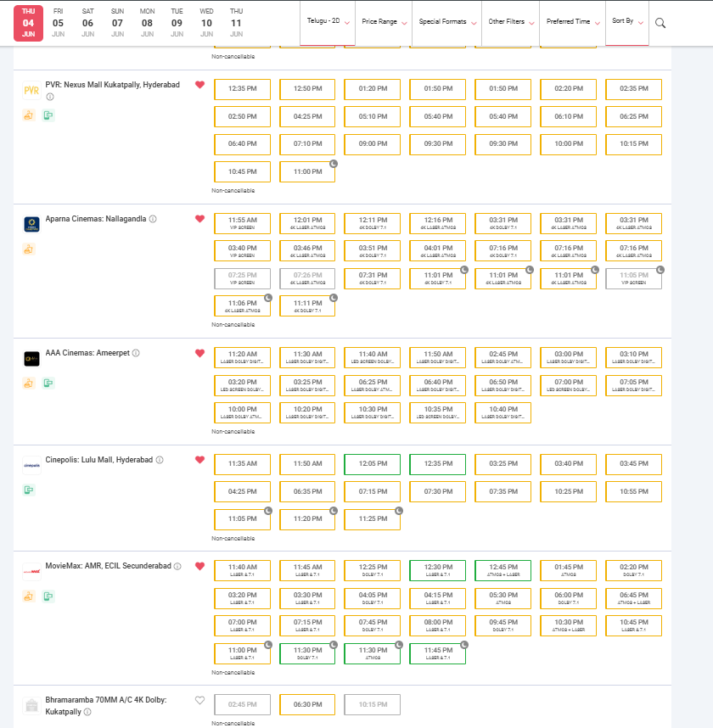Click the PVR cinema logo
The image size is (713, 728).
31,91
